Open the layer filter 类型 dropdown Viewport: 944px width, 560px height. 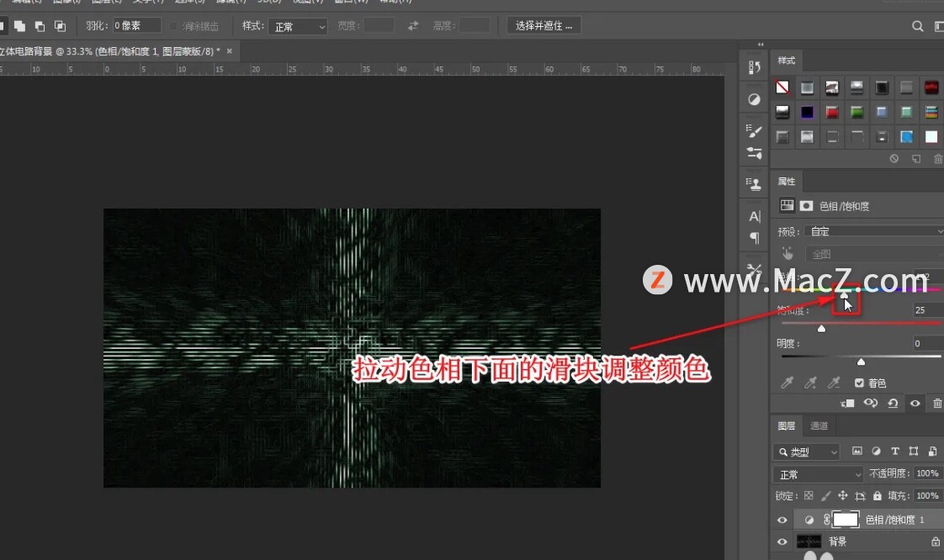(x=806, y=452)
